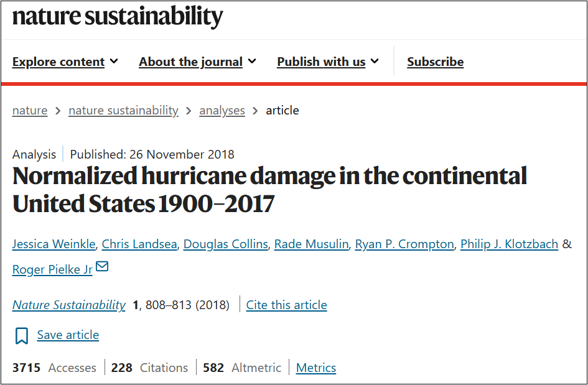This screenshot has height=385, width=588.
Task: Click the nature sustainability logo
Action: 118,17
